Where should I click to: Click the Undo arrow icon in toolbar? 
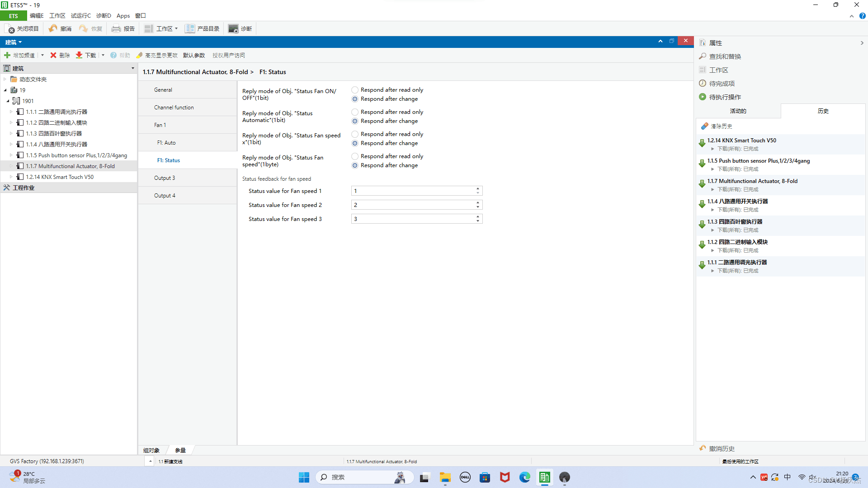[53, 28]
